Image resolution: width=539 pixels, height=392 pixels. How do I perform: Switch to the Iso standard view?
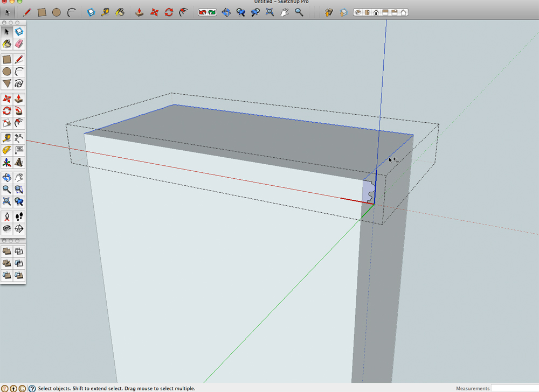pos(358,12)
